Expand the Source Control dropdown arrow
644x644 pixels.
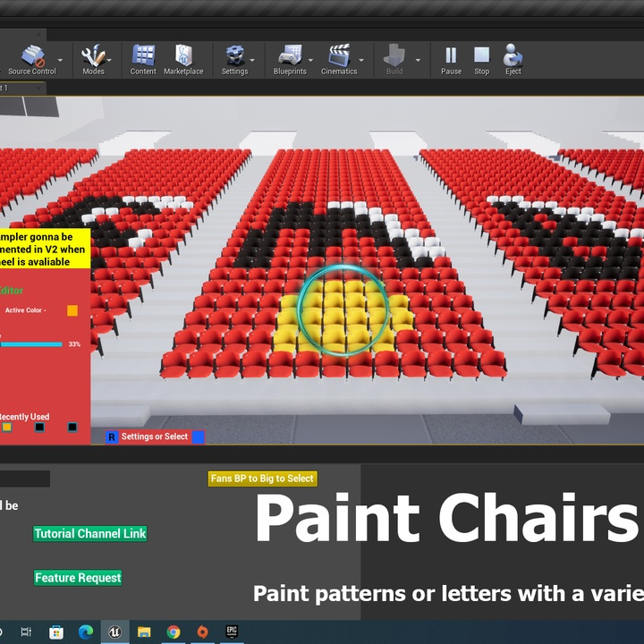tap(61, 60)
